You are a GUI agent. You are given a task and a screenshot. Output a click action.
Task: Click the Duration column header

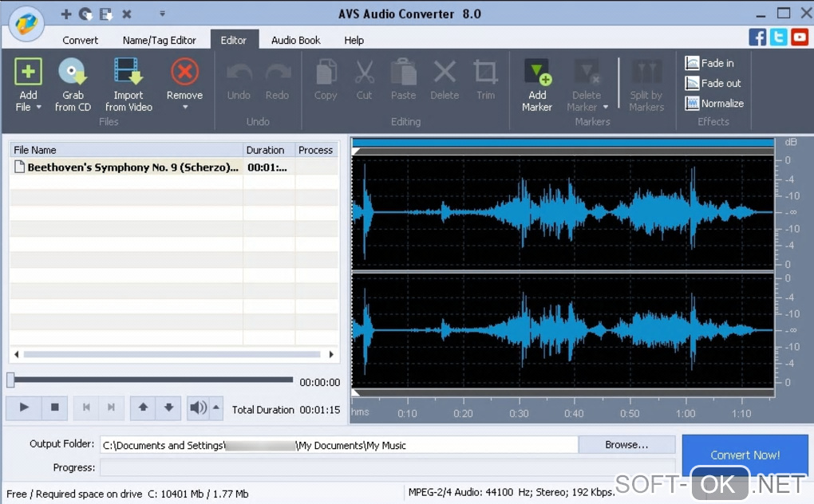(x=269, y=150)
